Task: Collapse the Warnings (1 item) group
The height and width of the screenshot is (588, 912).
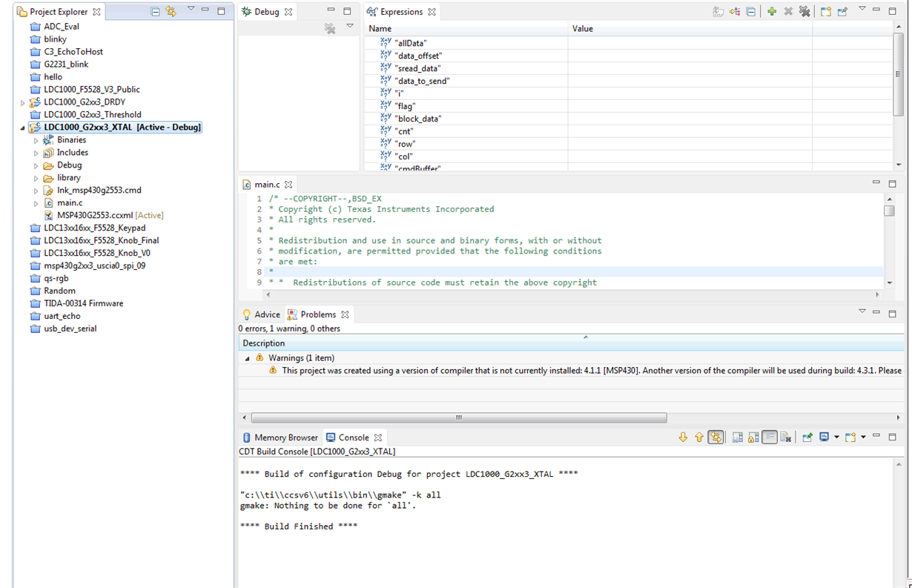Action: click(247, 358)
